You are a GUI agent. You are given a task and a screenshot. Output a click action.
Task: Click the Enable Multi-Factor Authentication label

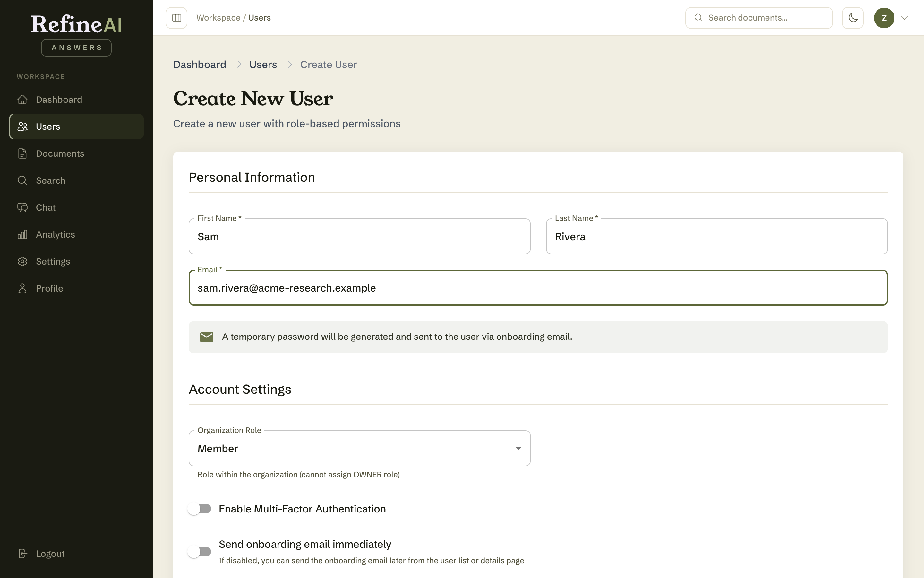point(303,509)
